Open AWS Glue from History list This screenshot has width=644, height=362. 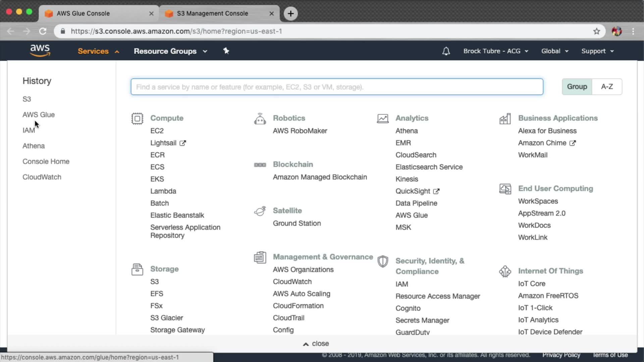pos(39,115)
